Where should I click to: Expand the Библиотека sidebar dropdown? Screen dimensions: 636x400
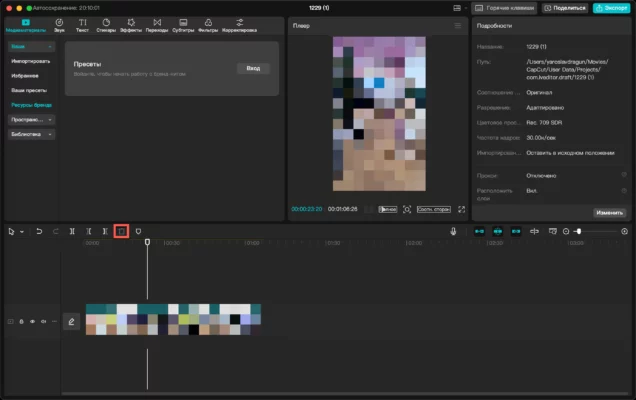click(x=31, y=134)
